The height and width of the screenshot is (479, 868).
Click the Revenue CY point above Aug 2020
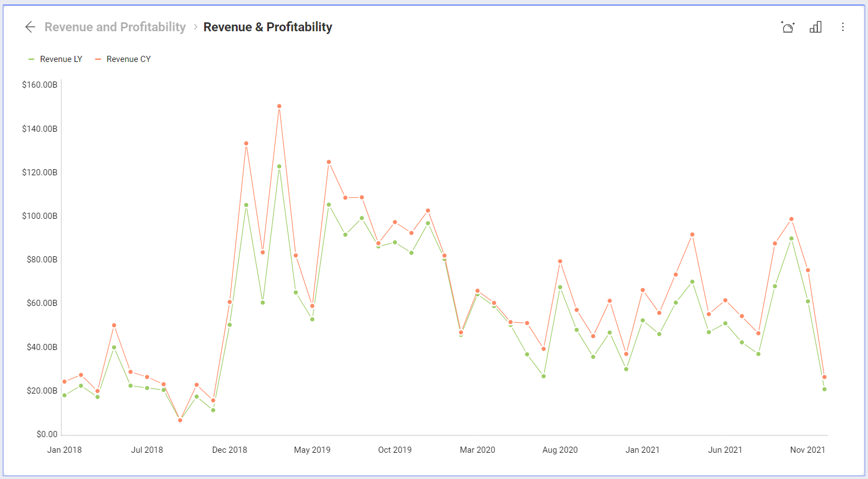pyautogui.click(x=560, y=261)
